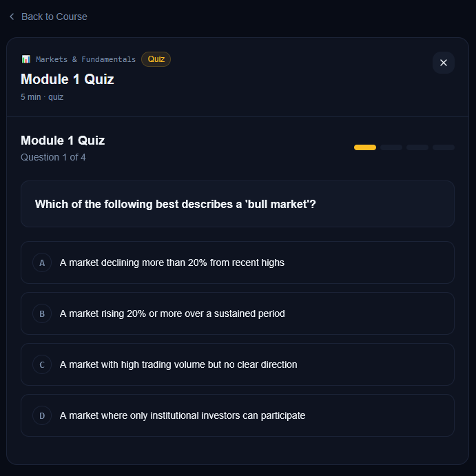Click the bar chart icon beside Markets & Fundamentals

coord(25,59)
